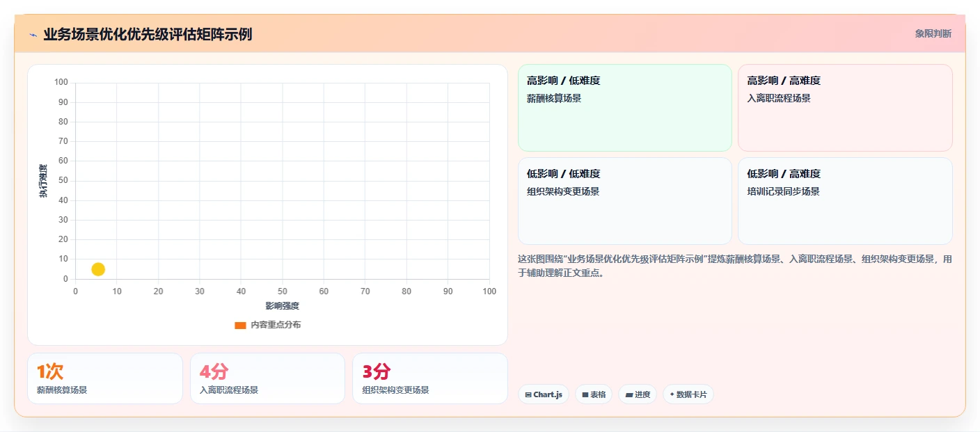Select the 高影响 / 低难度 quadrant card
This screenshot has height=432, width=980.
pyautogui.click(x=625, y=108)
